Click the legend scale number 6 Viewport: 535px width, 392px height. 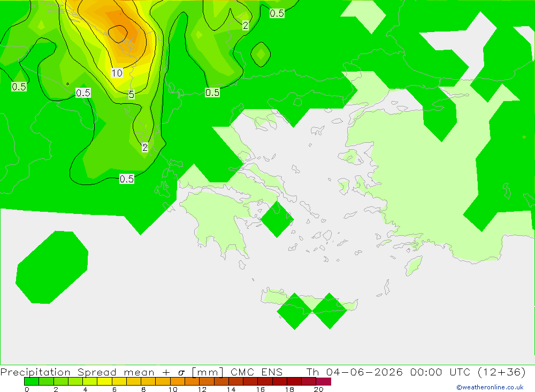pyautogui.click(x=114, y=389)
